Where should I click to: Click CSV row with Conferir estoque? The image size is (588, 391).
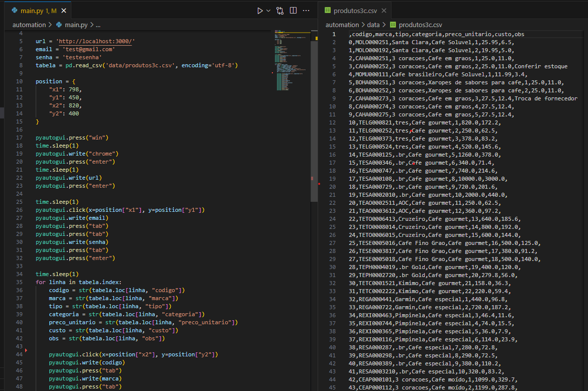[x=458, y=66]
